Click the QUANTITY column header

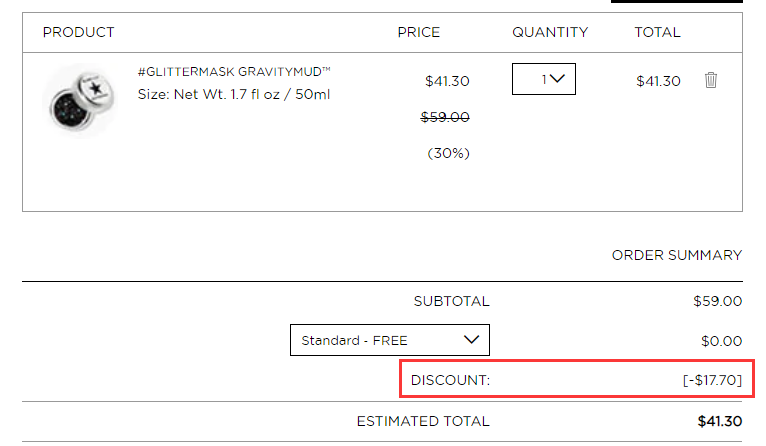tap(550, 32)
